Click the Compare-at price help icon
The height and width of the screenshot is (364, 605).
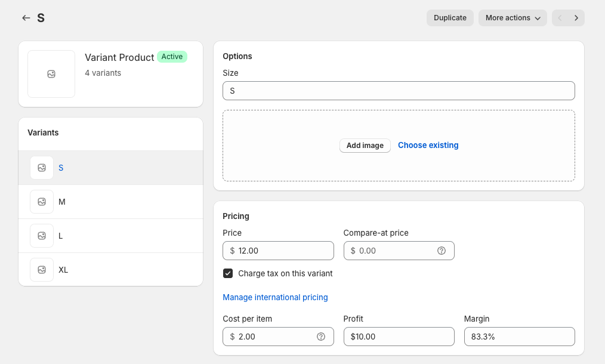(442, 251)
